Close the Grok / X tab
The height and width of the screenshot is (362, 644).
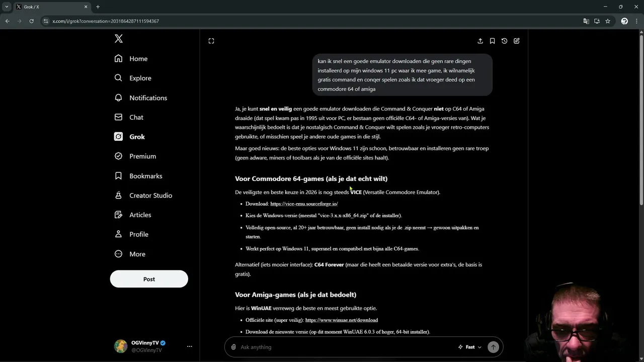(86, 7)
